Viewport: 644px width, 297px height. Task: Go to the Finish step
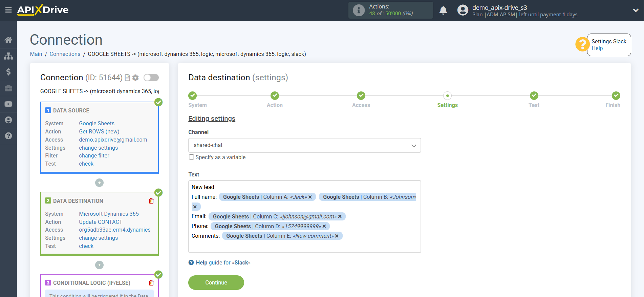click(616, 96)
